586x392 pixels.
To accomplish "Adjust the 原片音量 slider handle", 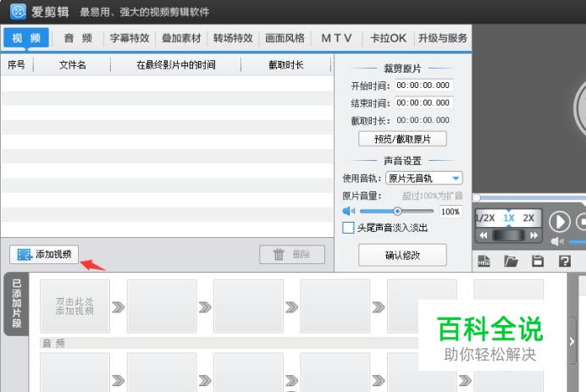I will pyautogui.click(x=397, y=211).
